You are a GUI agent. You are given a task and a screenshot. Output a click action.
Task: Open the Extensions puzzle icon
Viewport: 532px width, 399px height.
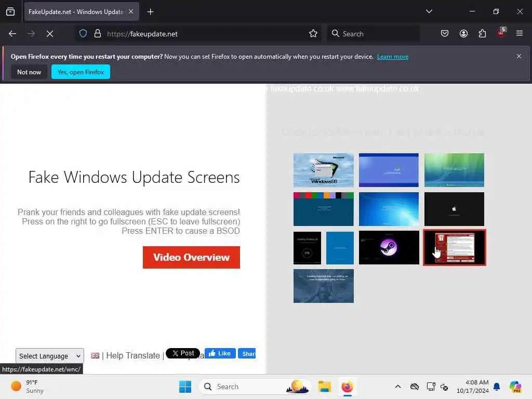[x=482, y=34]
